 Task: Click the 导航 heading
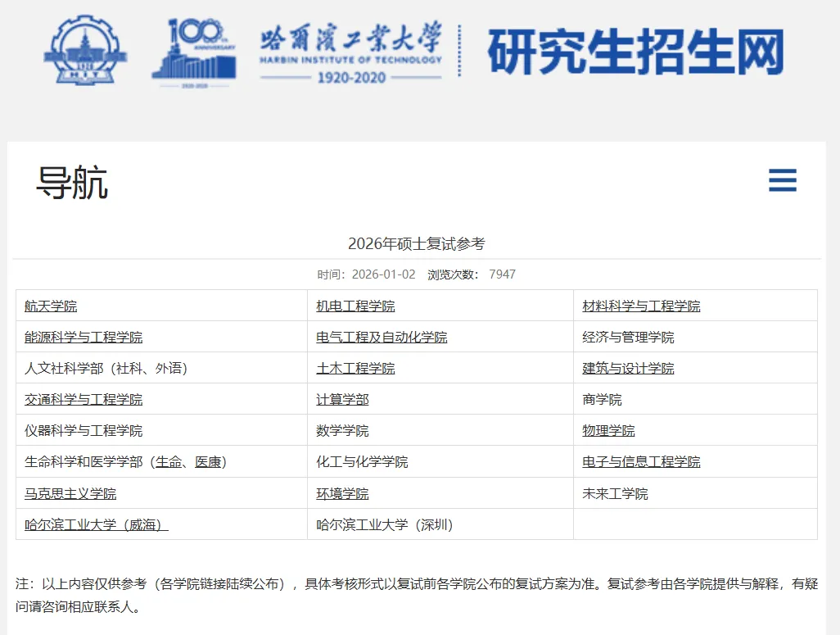tap(72, 183)
